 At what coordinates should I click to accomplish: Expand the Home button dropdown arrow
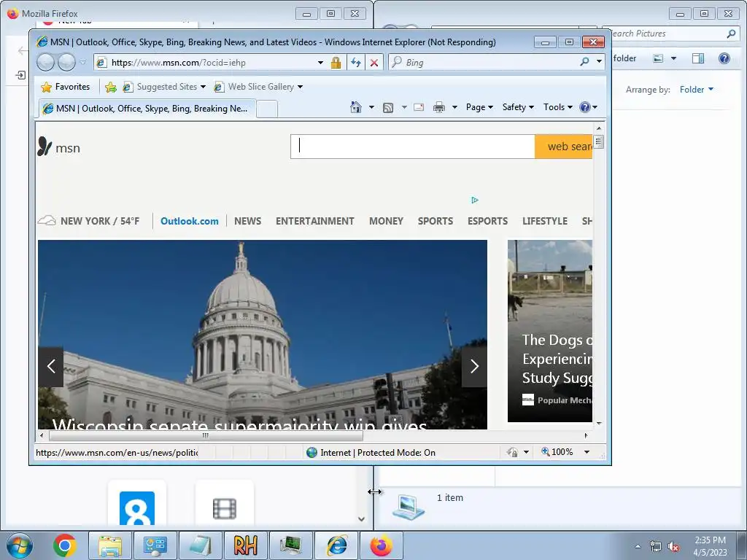tap(371, 107)
